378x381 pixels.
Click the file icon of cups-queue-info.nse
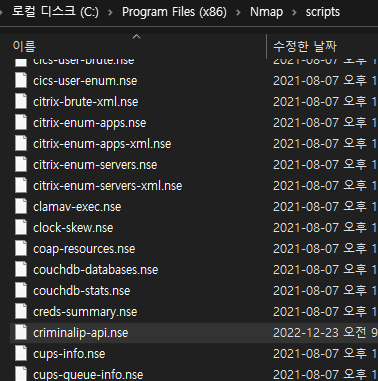(x=21, y=374)
